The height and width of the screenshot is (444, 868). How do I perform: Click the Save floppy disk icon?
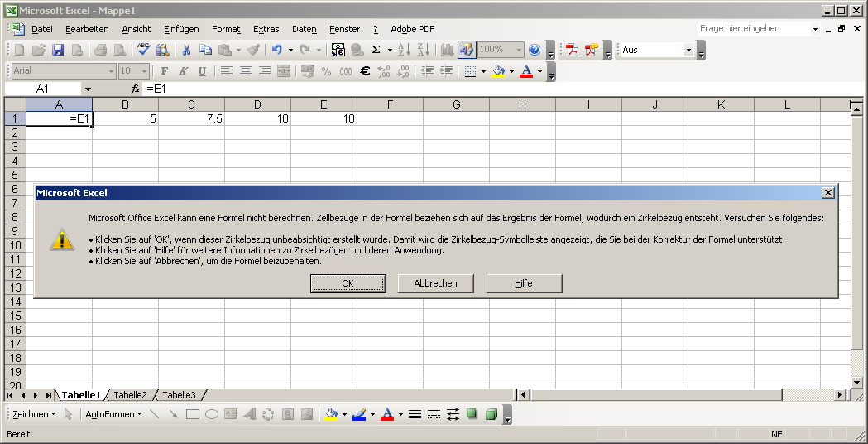(x=58, y=50)
